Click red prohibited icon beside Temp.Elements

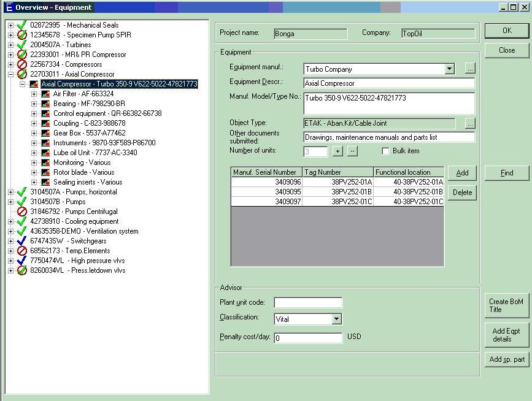click(x=21, y=251)
